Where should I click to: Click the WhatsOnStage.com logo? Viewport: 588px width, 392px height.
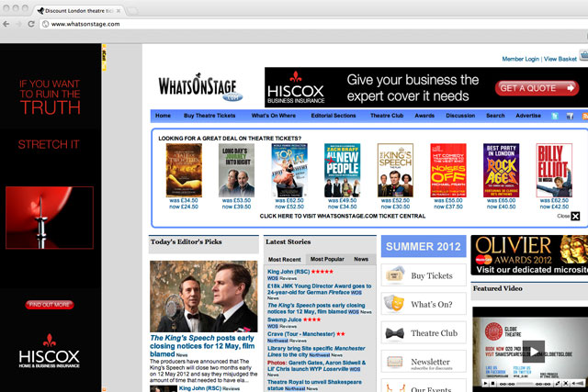pyautogui.click(x=200, y=87)
